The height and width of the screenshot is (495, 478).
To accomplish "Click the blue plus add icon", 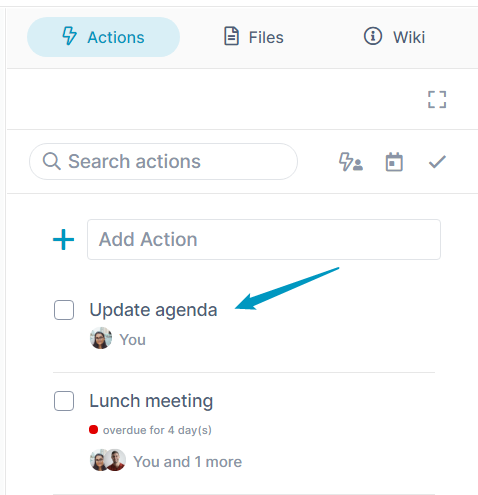I will pyautogui.click(x=63, y=239).
